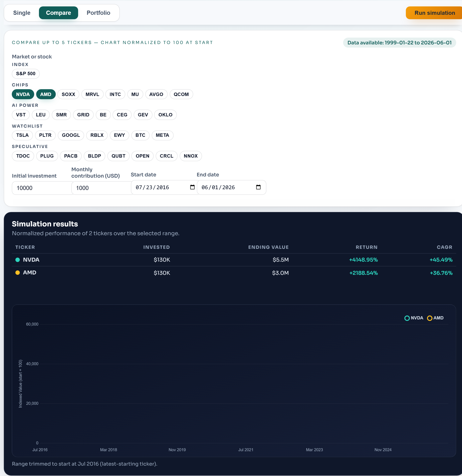Add PLTR from the watchlist
Screen dimensions: 462x476
point(45,135)
